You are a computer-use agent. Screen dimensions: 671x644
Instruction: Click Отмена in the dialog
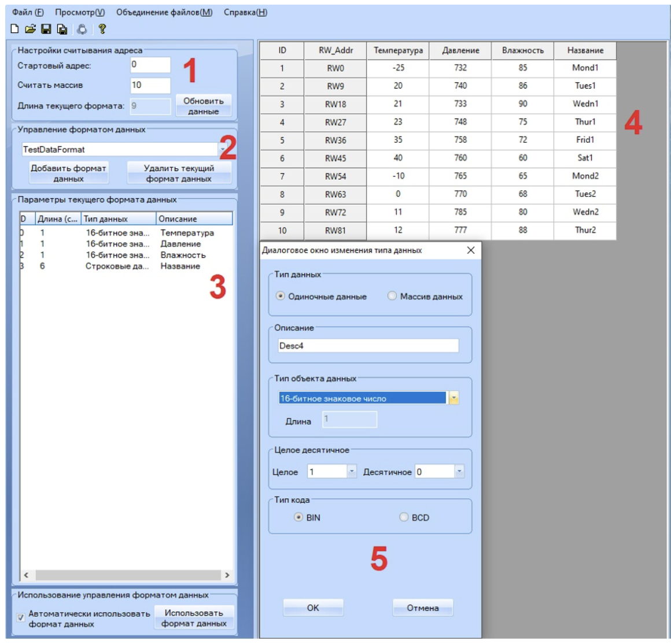pyautogui.click(x=423, y=608)
